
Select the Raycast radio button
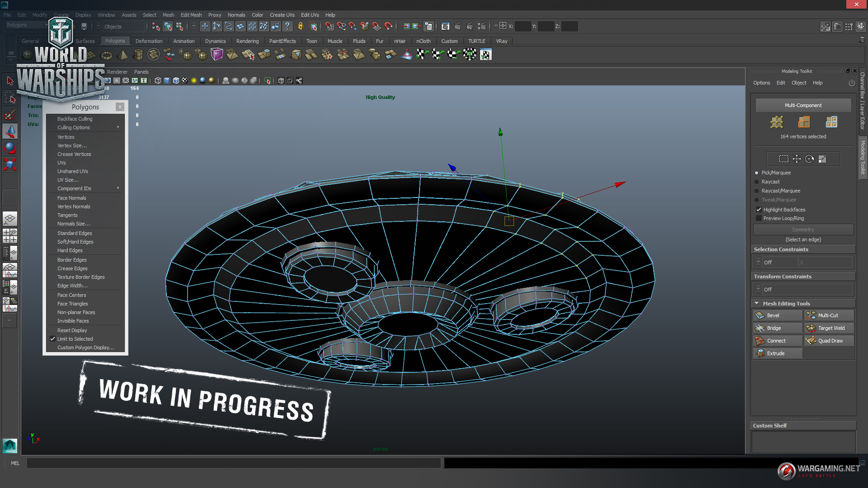[x=757, y=182]
